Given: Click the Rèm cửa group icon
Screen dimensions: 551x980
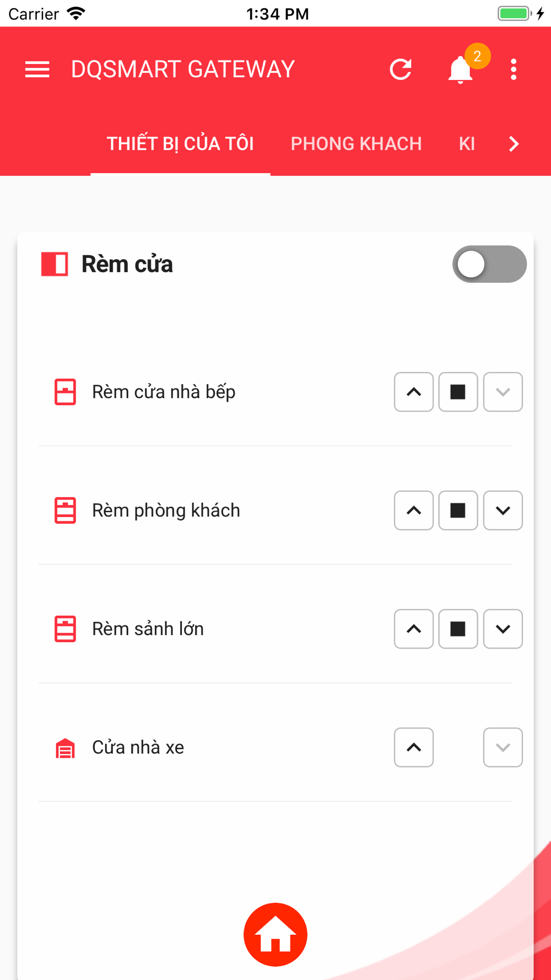Looking at the screenshot, I should pyautogui.click(x=55, y=264).
